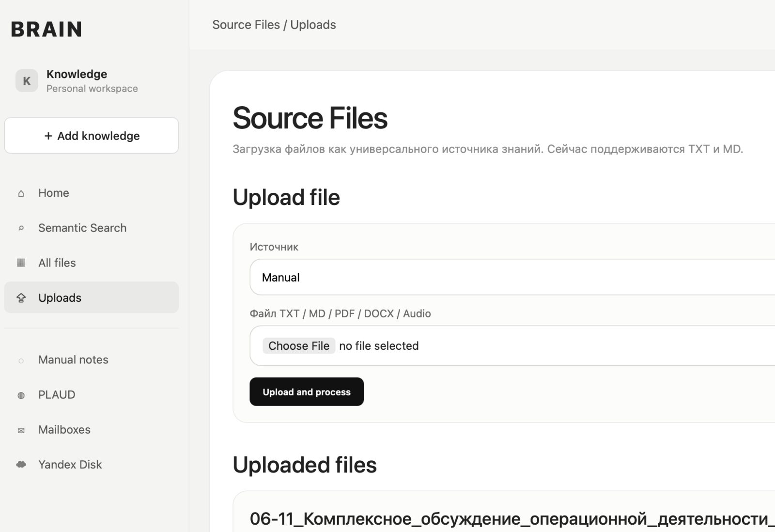Click the Home house icon
Image resolution: width=775 pixels, height=532 pixels.
click(x=21, y=193)
